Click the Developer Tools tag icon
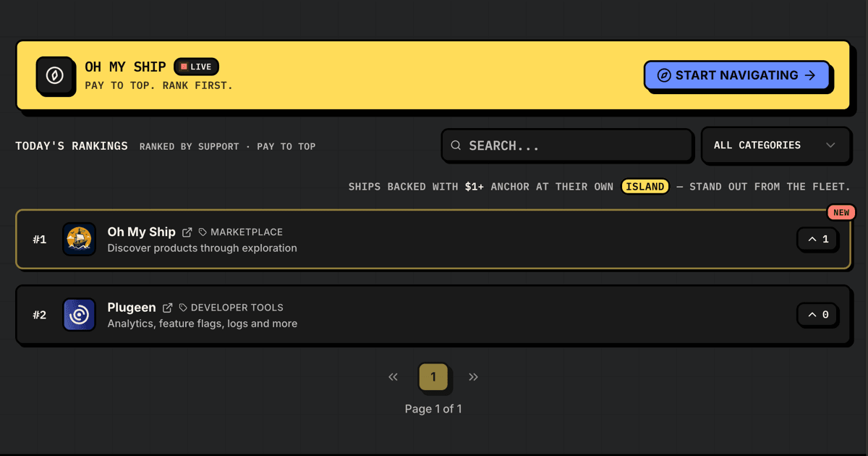Screen dimensions: 868x456 click(x=183, y=308)
